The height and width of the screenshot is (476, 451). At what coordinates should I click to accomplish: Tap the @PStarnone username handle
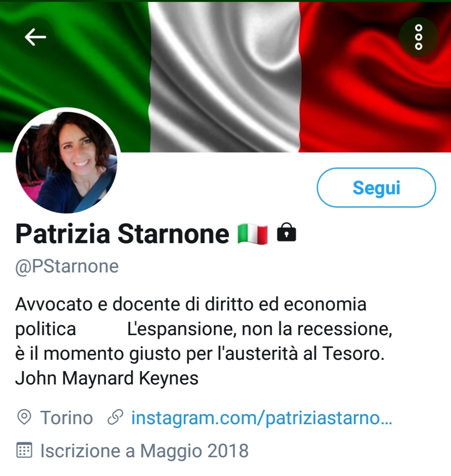67,267
